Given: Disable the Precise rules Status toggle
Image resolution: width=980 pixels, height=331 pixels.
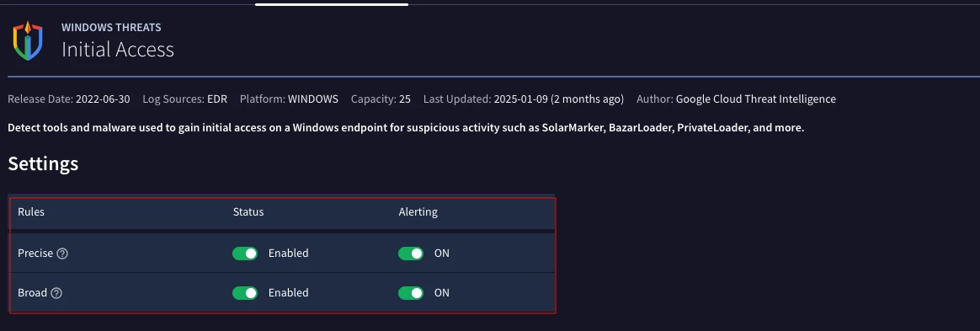Looking at the screenshot, I should click(245, 254).
